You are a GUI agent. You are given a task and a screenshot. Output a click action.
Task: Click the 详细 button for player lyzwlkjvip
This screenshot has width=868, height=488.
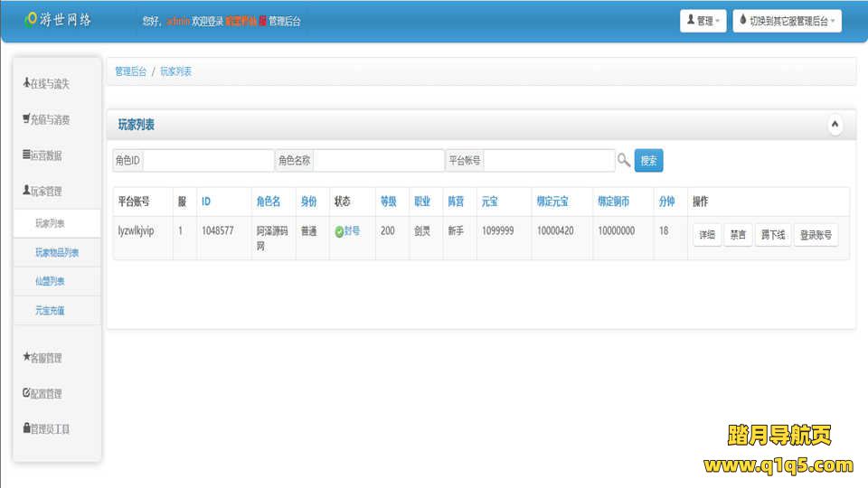(706, 236)
